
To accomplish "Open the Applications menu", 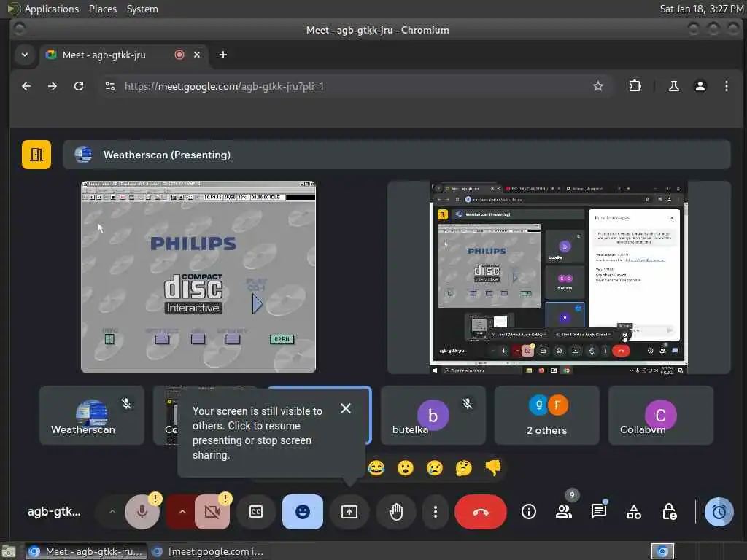I will pyautogui.click(x=52, y=9).
